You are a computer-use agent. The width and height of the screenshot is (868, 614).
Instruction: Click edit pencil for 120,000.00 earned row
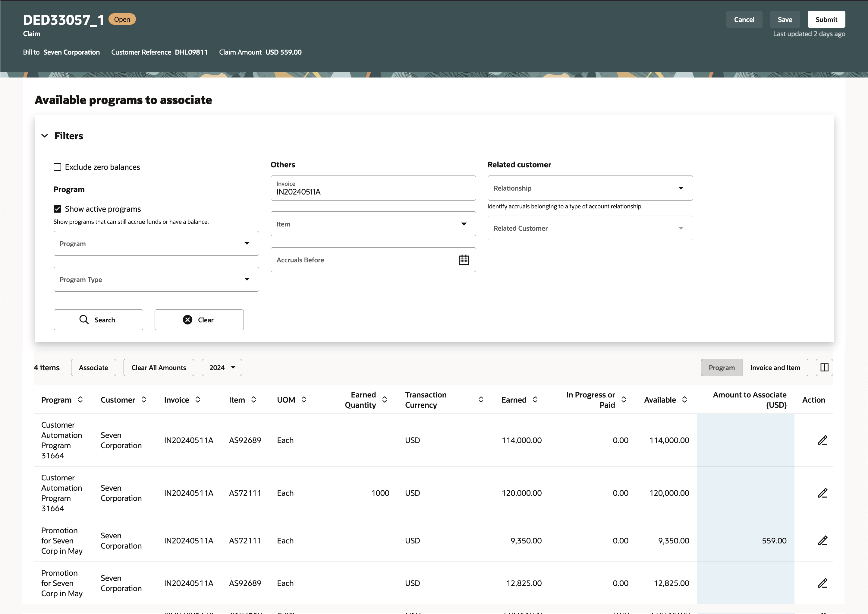point(822,493)
